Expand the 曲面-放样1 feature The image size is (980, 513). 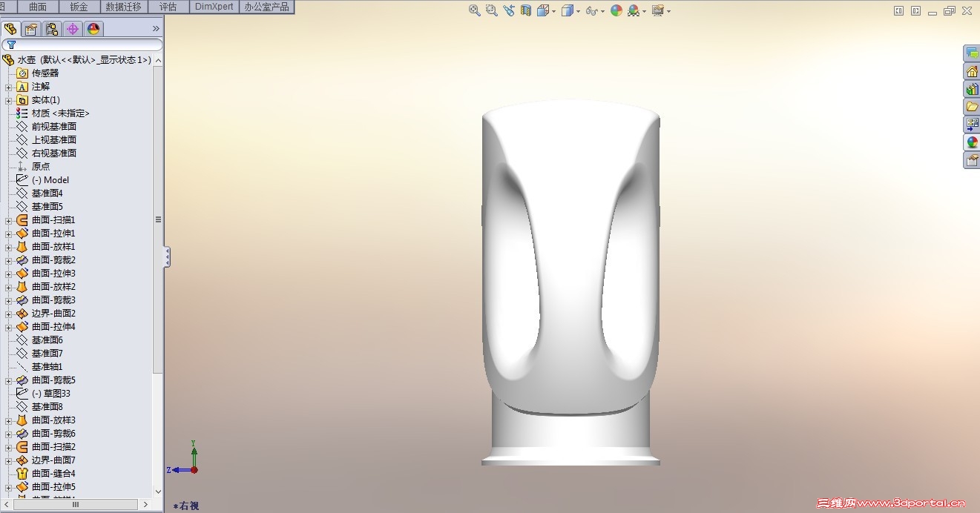9,247
